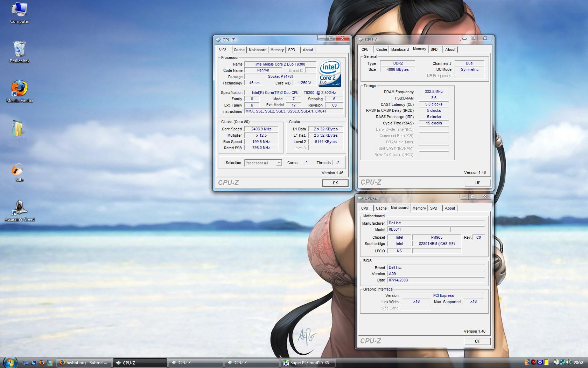Screen dimensions: 588x368
Task: Open About tab in the Mainboard window
Action: pos(450,208)
